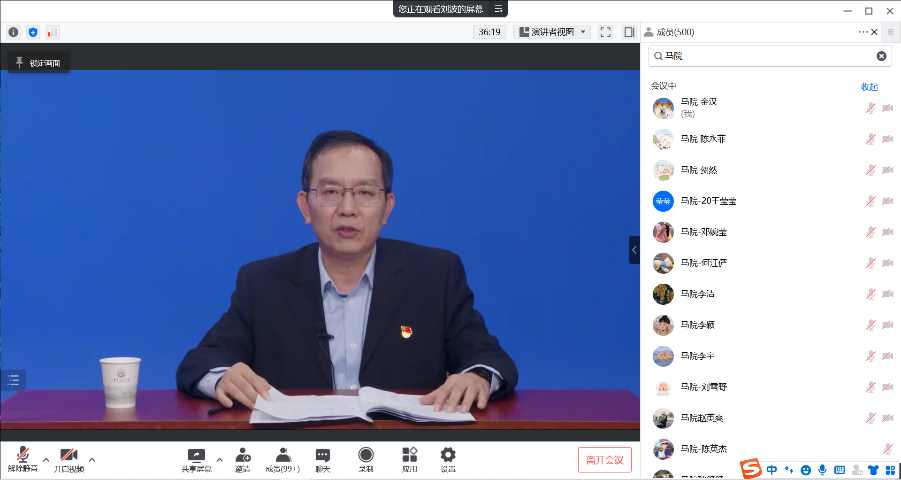The width and height of the screenshot is (901, 480).
Task: Expand audio options arrow beside 解除静音
Action: coord(46,460)
